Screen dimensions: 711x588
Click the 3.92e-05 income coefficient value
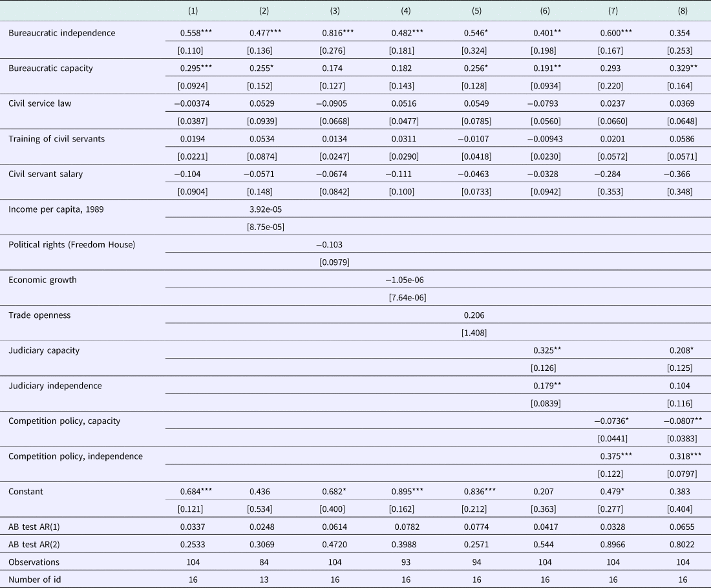click(x=266, y=209)
